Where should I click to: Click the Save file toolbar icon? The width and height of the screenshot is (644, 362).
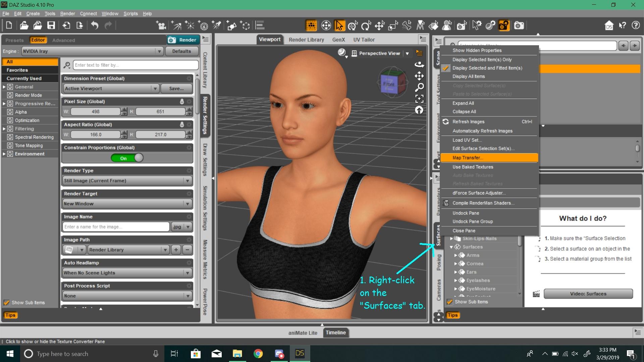(x=51, y=25)
